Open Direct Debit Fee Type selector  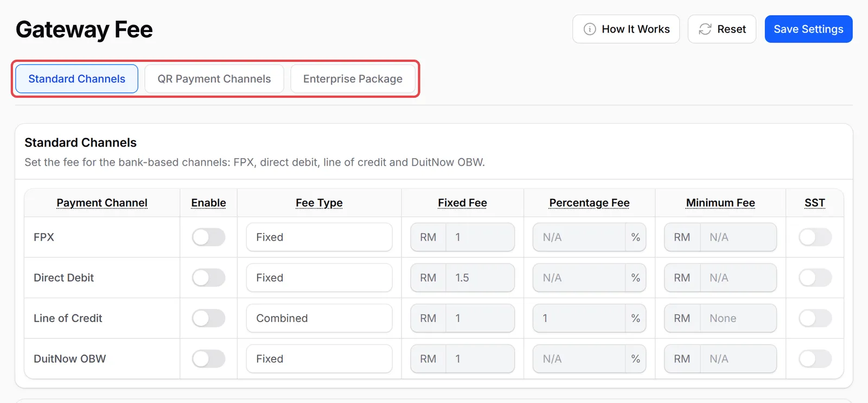click(x=319, y=278)
